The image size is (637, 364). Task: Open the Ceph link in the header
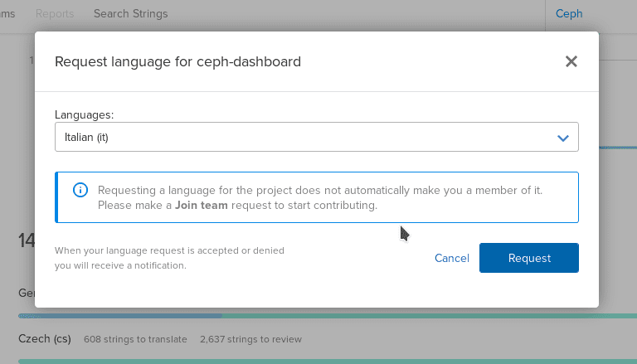pos(569,13)
